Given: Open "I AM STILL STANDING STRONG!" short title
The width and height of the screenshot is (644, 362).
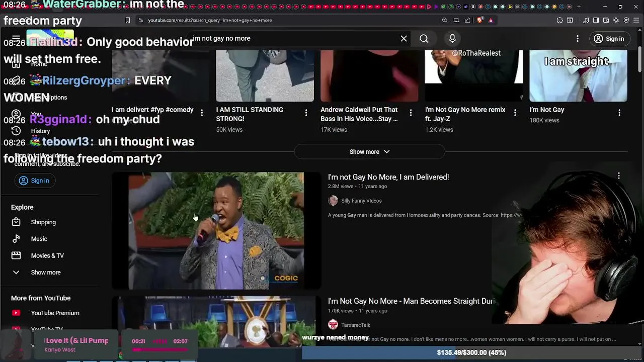Looking at the screenshot, I should [250, 114].
